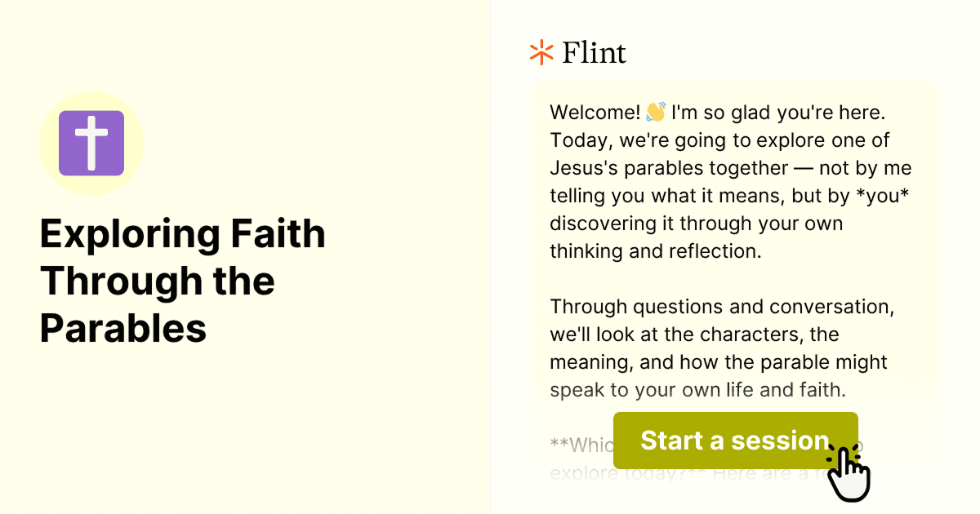The image size is (980, 514).
Task: Click the cross symbol inside the yellow circle
Action: coord(91,142)
